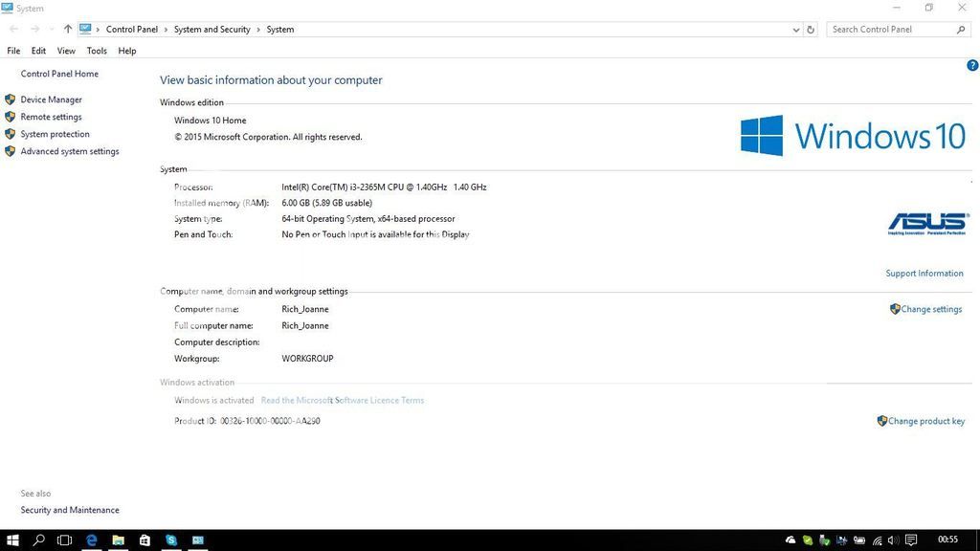Viewport: 980px width, 551px height.
Task: Go to Control Panel Home
Action: coord(59,74)
